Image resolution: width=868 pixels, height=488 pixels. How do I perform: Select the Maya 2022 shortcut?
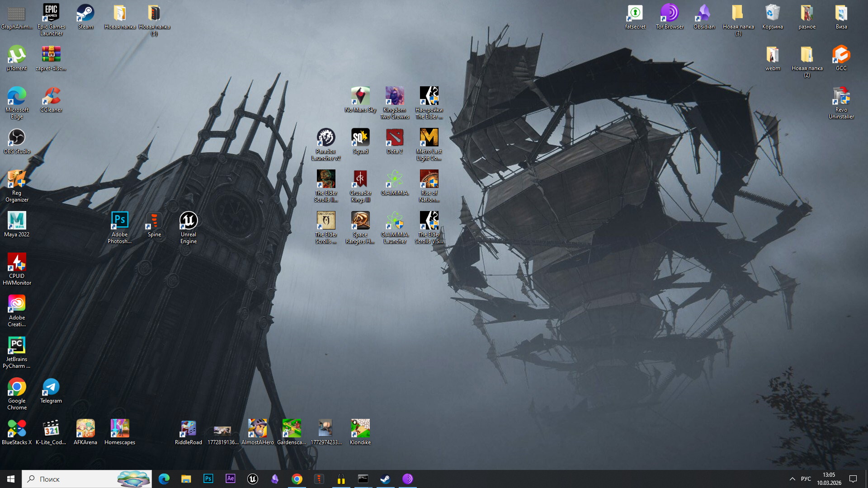click(17, 221)
